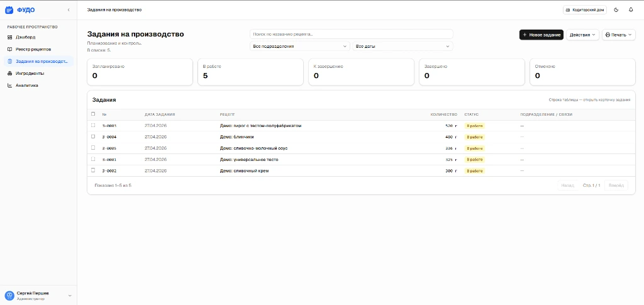Tick the select-all checkbox in table header
Viewport: 644px width, 305px height.
click(x=93, y=114)
